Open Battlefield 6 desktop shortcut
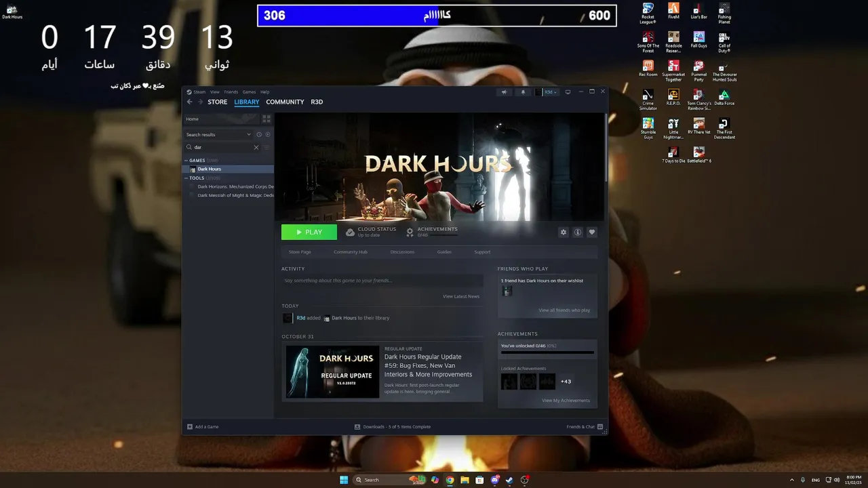868x488 pixels. pos(699,155)
